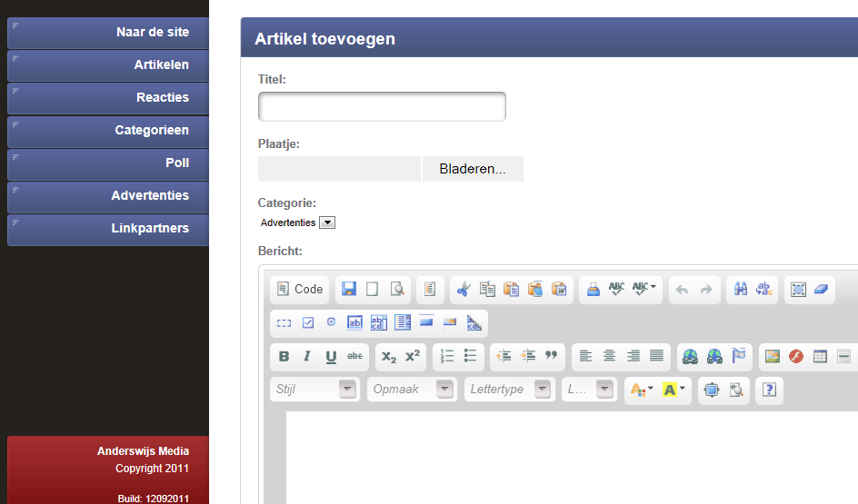This screenshot has height=504, width=858.
Task: Toggle Strikethrough formatting
Action: (355, 356)
